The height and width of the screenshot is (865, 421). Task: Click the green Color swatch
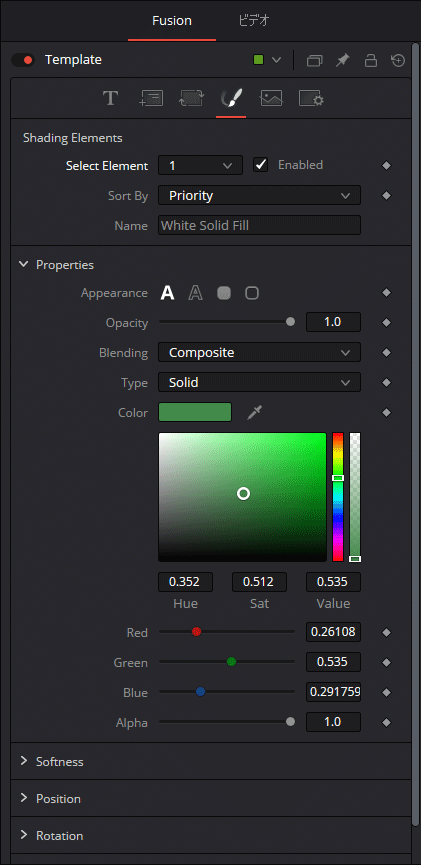click(195, 412)
